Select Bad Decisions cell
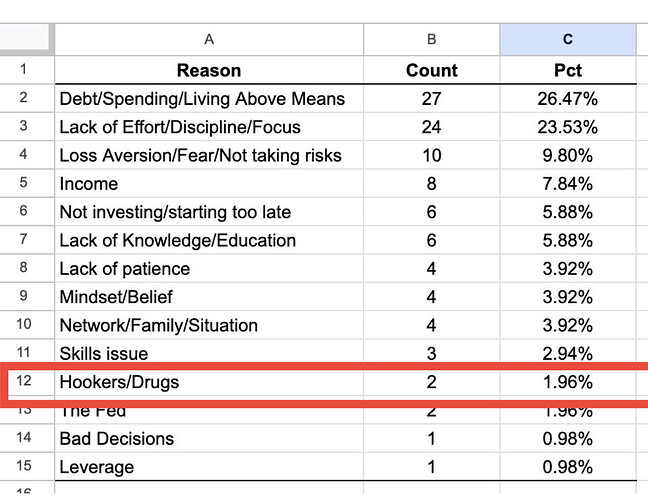Screen dimensions: 648x500 209,438
